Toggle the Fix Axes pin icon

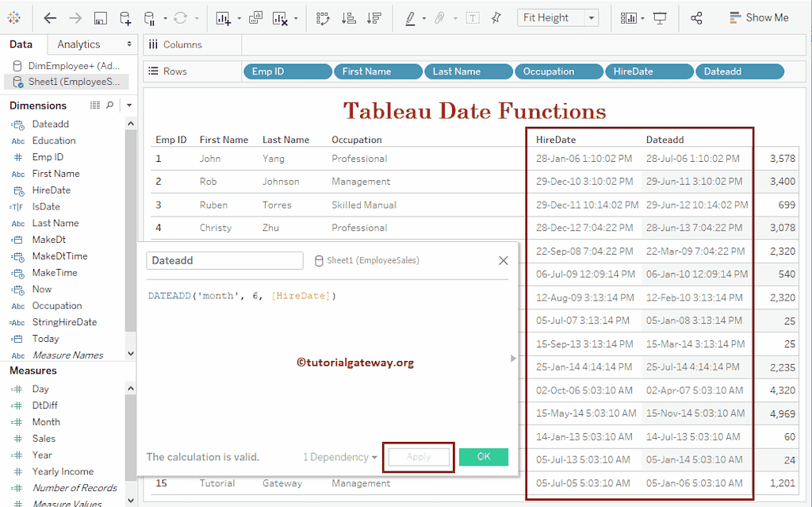[x=495, y=17]
